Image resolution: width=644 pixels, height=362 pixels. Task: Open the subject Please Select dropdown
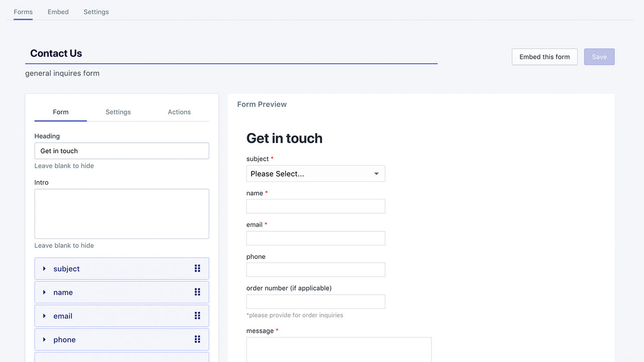[x=315, y=173]
